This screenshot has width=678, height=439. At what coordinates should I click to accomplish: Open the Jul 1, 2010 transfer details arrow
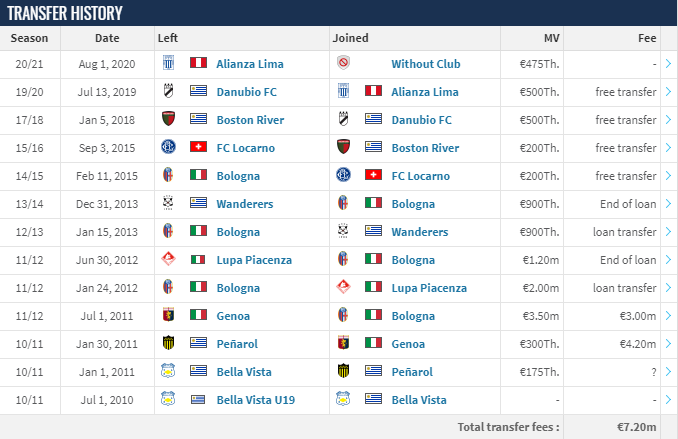point(668,400)
